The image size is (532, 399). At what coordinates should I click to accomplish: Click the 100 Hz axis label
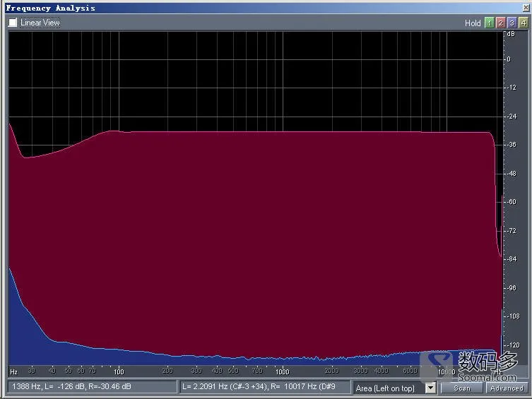[119, 371]
